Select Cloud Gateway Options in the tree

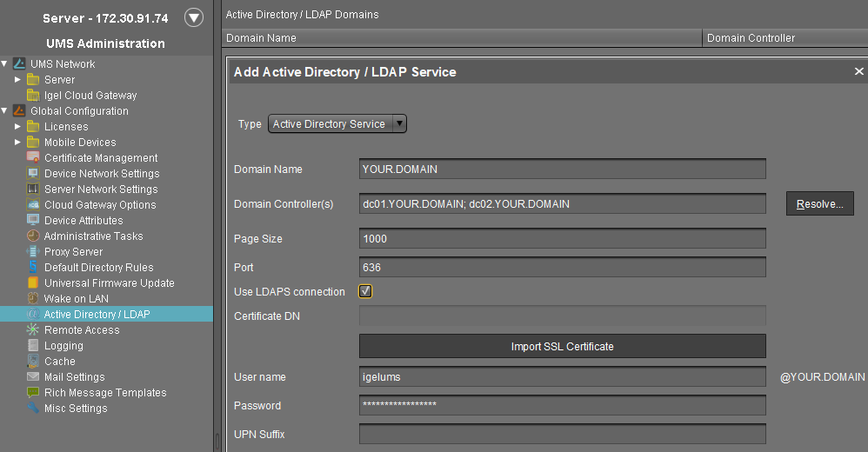[100, 205]
